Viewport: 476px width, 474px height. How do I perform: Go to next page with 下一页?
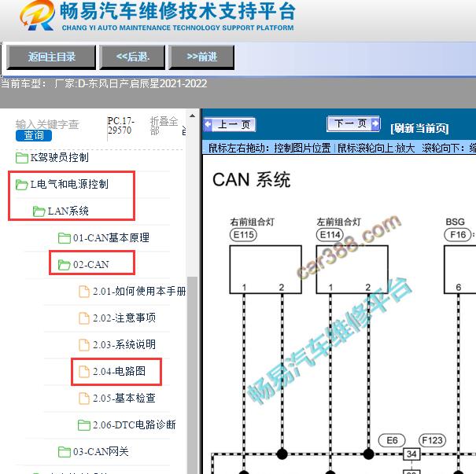[x=353, y=123]
